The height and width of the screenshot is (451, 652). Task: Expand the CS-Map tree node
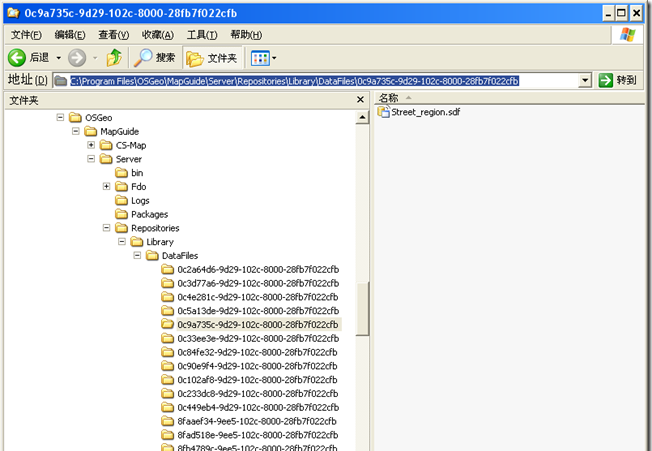coord(91,145)
